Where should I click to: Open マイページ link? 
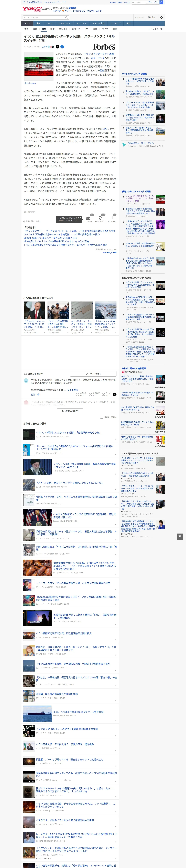tap(139, 18)
